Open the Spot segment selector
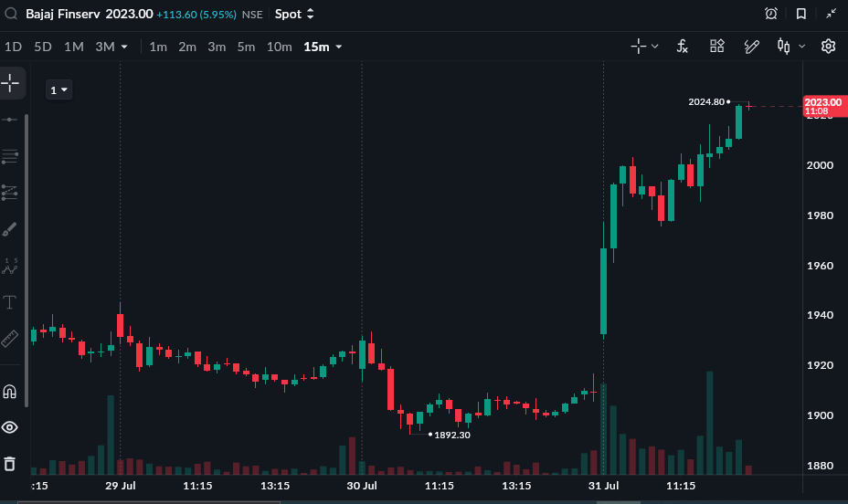 tap(293, 14)
